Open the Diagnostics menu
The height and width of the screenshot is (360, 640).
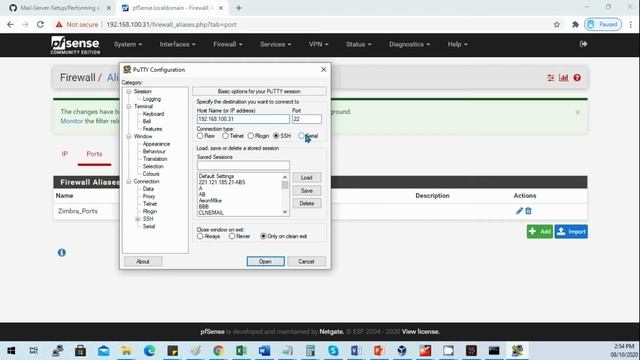(409, 44)
